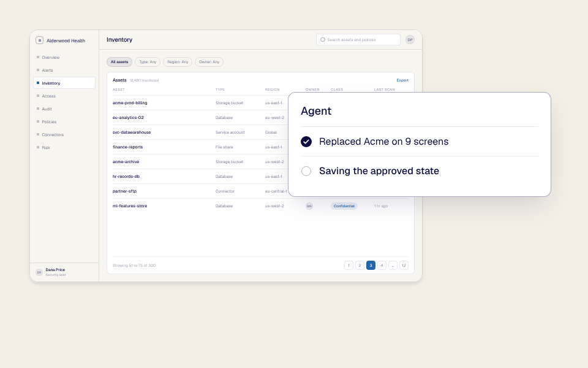Image resolution: width=588 pixels, height=368 pixels.
Task: Click the 1 hr ago last scan value
Action: [380, 206]
